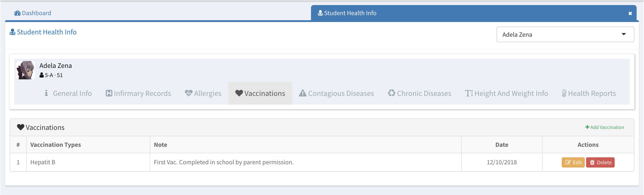Click the Dashboard gauge icon
The width and height of the screenshot is (644, 195).
click(x=17, y=13)
